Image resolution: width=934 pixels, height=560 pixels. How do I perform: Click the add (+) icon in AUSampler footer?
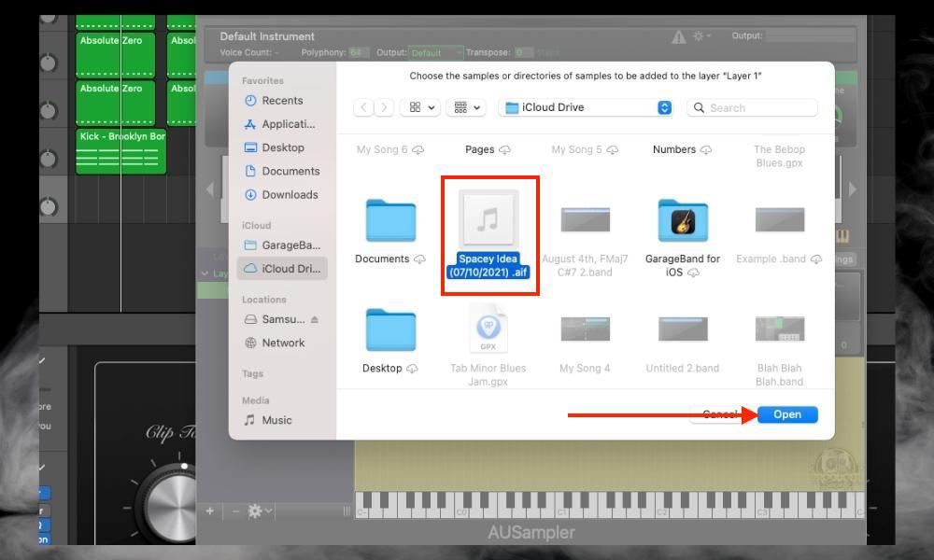click(209, 511)
